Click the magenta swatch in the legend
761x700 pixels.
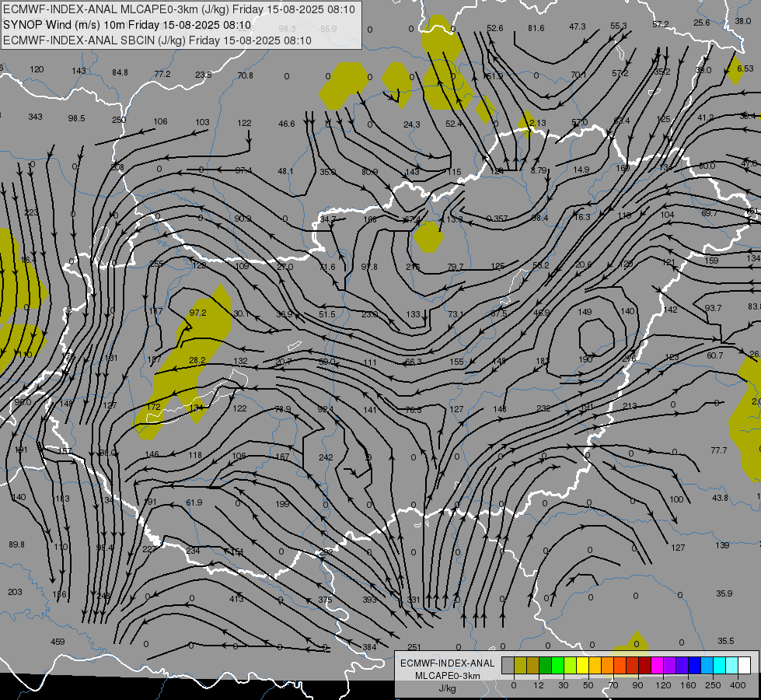pos(657,665)
